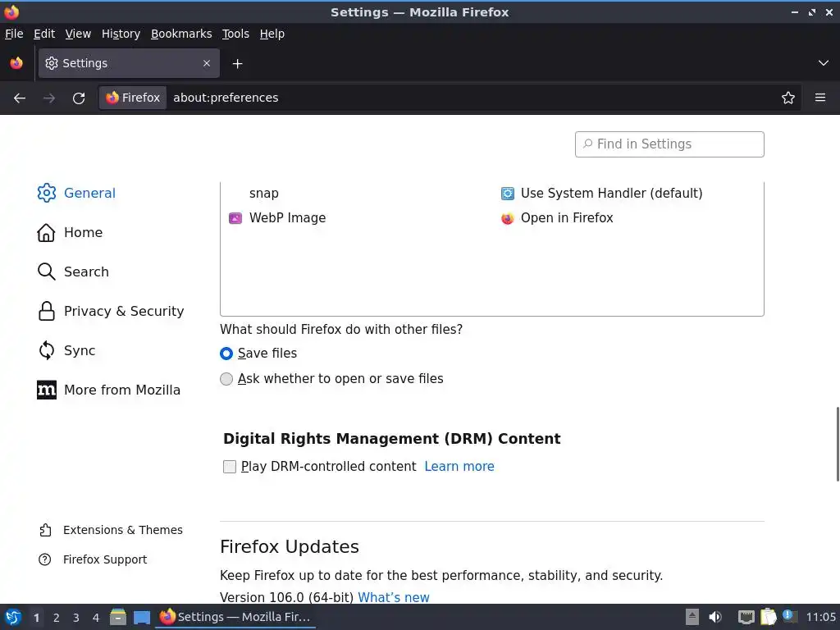Open a new tab with plus icon
Image resolution: width=840 pixels, height=630 pixels.
click(237, 63)
